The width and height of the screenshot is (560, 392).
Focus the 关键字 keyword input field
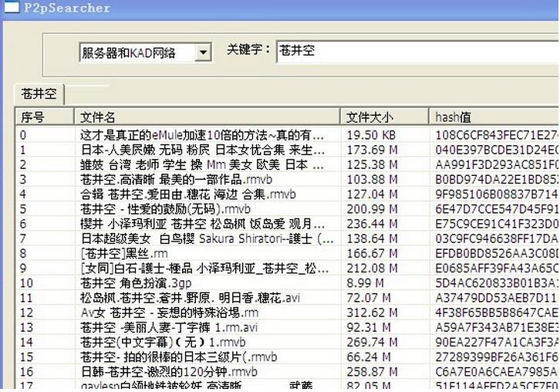(415, 51)
